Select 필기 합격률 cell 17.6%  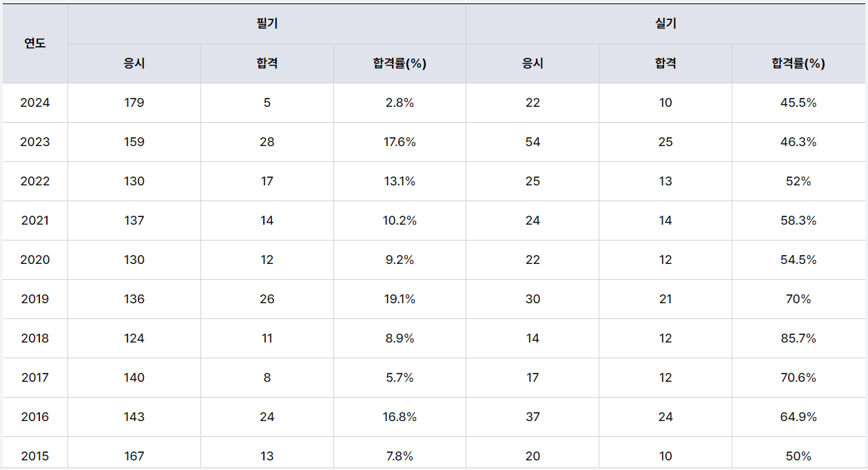tap(400, 142)
